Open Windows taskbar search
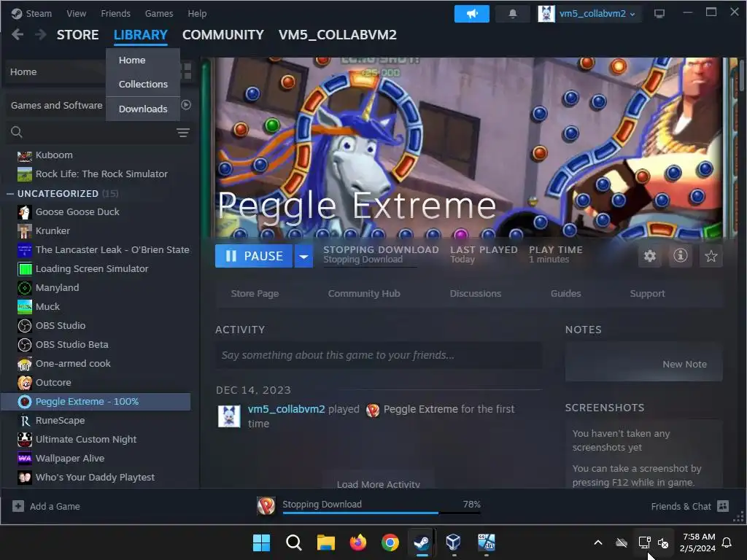Viewport: 747px width, 560px height. [293, 542]
